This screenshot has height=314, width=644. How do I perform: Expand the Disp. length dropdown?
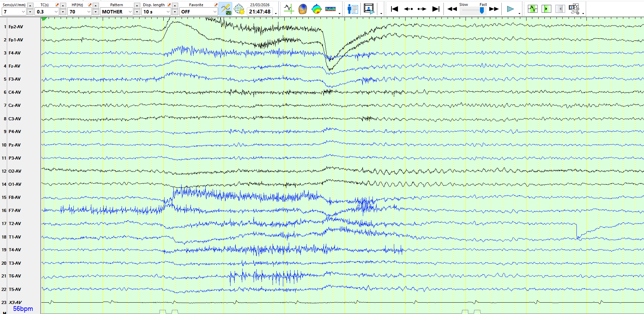[168, 12]
